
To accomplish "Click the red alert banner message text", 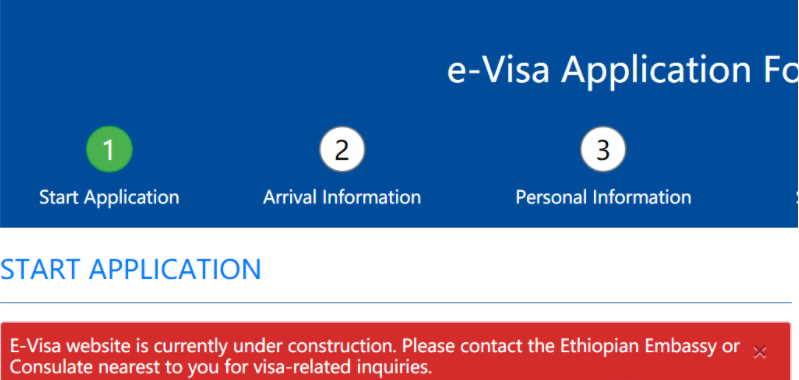I will pos(375,356).
